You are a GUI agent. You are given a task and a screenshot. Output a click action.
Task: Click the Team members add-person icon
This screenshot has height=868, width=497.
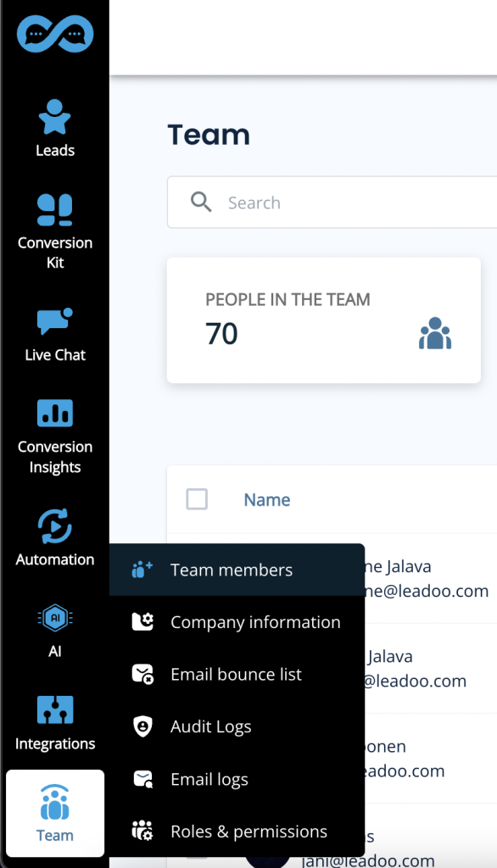[x=142, y=570]
